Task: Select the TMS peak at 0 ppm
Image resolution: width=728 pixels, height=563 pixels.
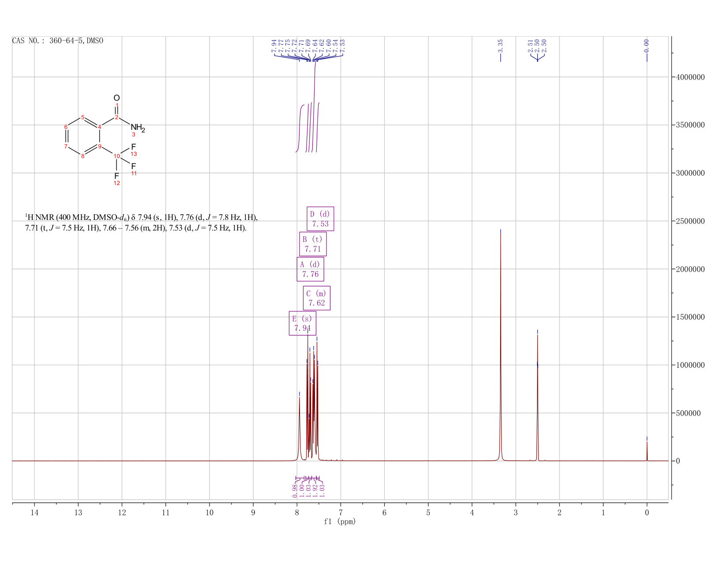Action: [647, 450]
